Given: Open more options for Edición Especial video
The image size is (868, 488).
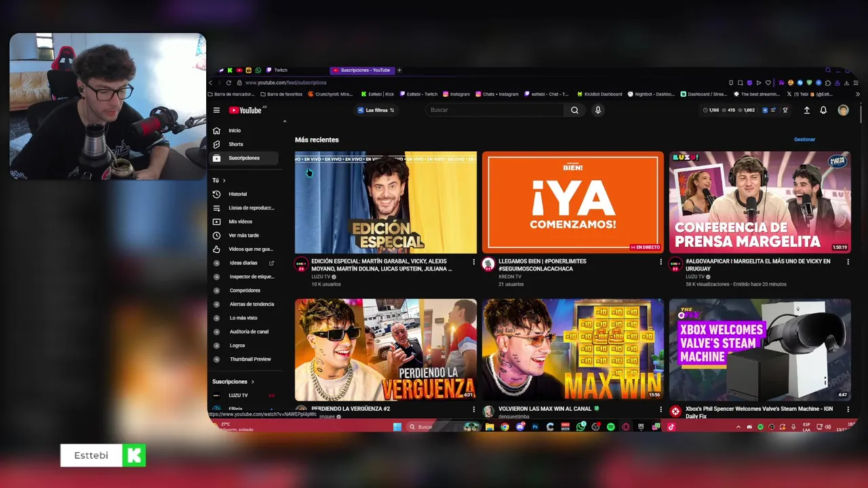Looking at the screenshot, I should point(473,262).
